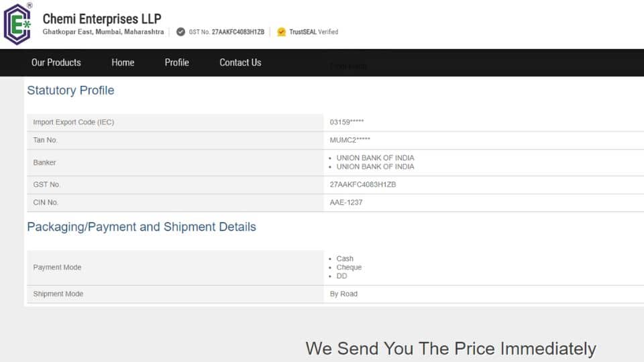Select the Packaging/Payment and Shipment Details heading
Image resolution: width=644 pixels, height=362 pixels.
coord(142,227)
